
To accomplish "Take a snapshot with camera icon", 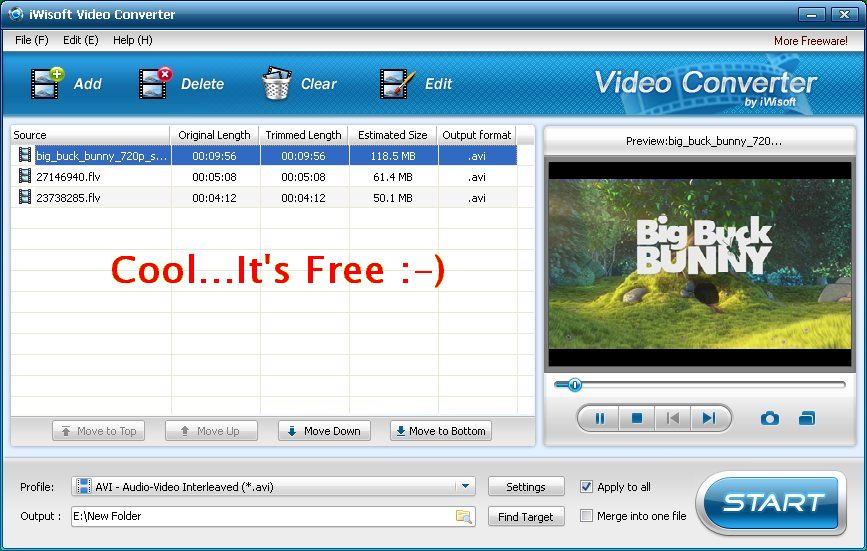I will [770, 418].
